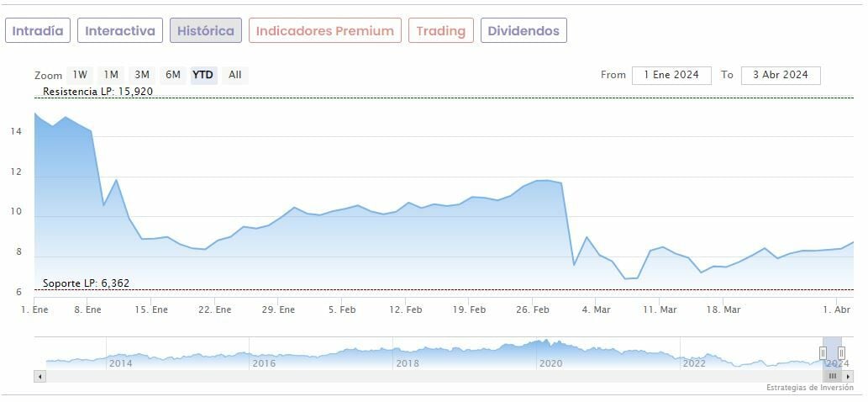Click the right range handle in navigator

(x=841, y=353)
